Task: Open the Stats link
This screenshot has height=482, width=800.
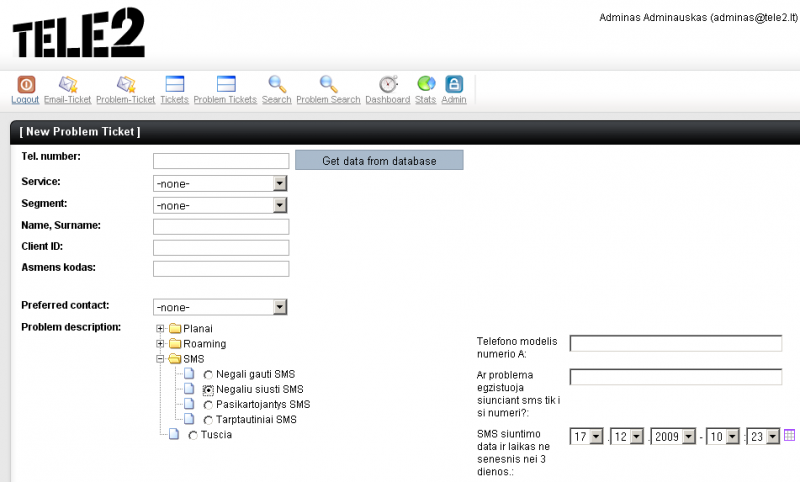Action: coord(426,99)
